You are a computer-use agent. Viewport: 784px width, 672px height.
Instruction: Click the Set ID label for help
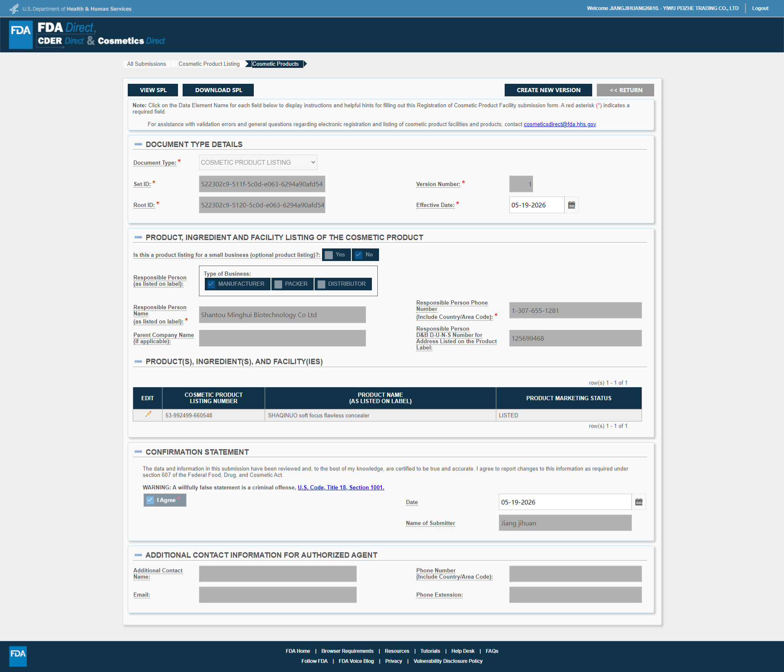pos(142,184)
